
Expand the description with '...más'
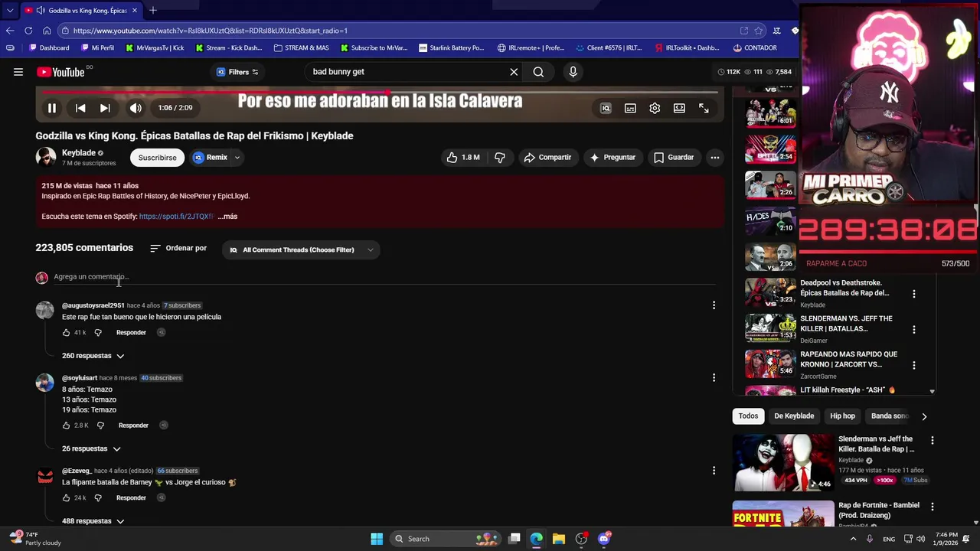(227, 217)
